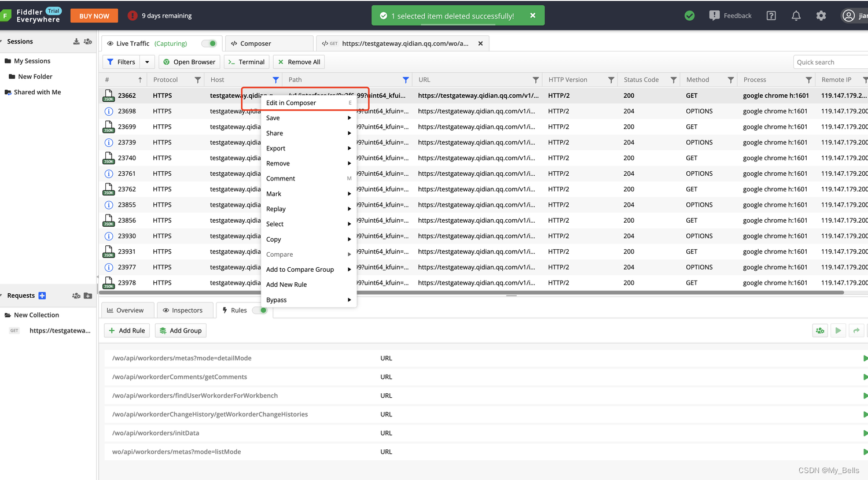Click the Open Browser button
Screen dimensions: 868x480
(x=189, y=62)
